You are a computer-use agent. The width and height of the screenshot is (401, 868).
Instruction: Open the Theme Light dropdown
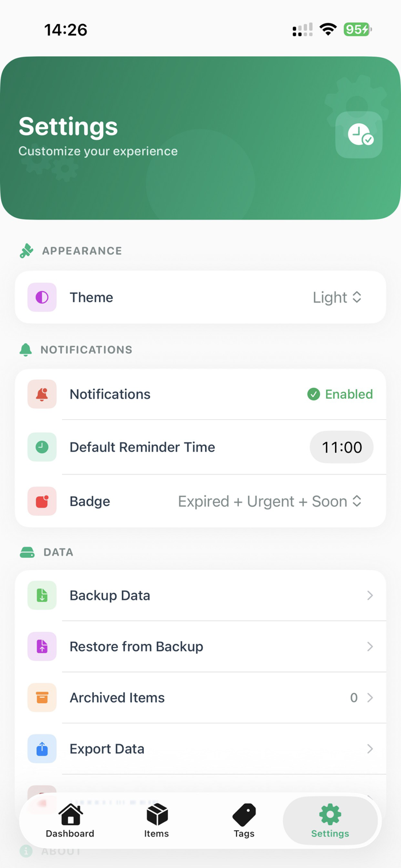tap(337, 297)
